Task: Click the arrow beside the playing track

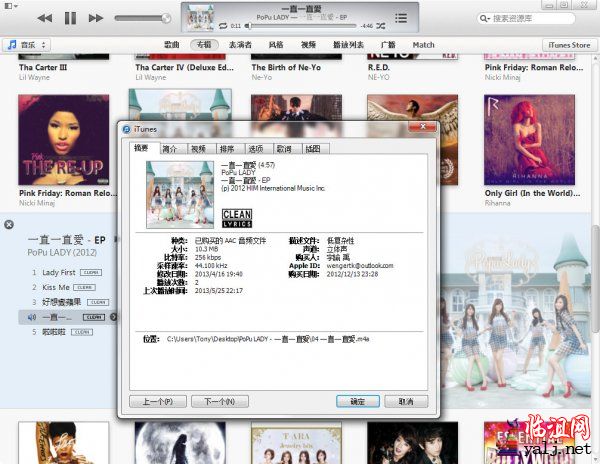Action: [114, 317]
